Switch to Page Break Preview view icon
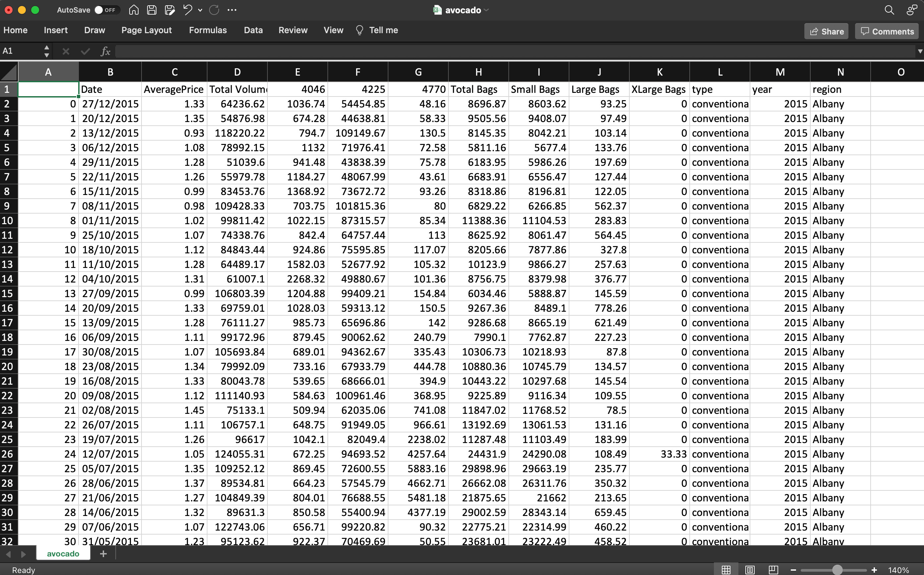 click(773, 570)
